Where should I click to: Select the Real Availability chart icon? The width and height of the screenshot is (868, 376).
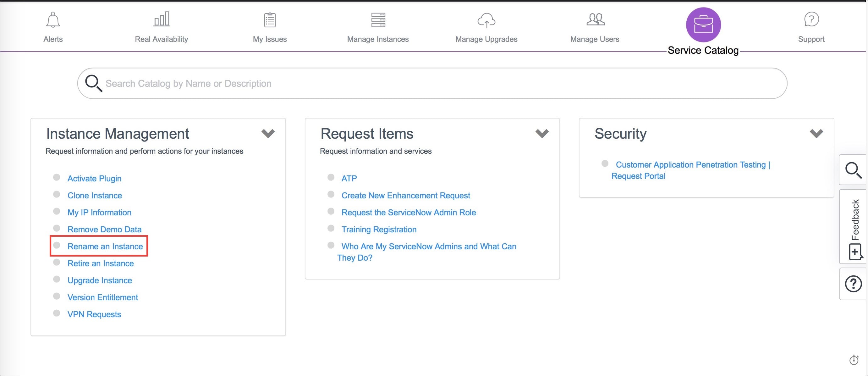coord(162,20)
